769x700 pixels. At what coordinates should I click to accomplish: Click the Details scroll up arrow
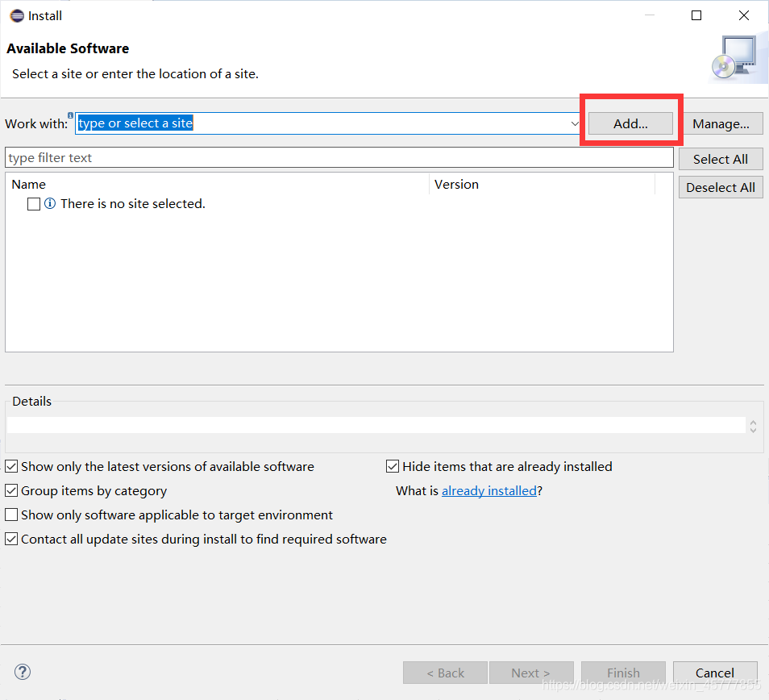[754, 422]
